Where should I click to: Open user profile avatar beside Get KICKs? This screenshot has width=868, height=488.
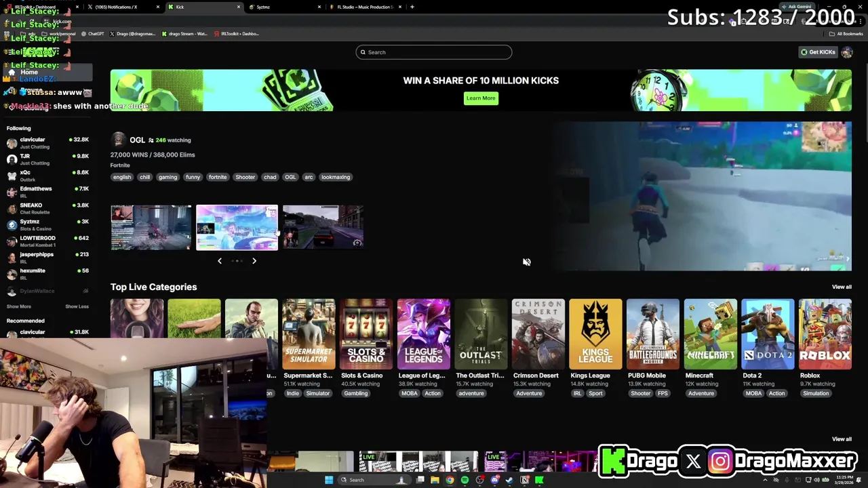[846, 52]
